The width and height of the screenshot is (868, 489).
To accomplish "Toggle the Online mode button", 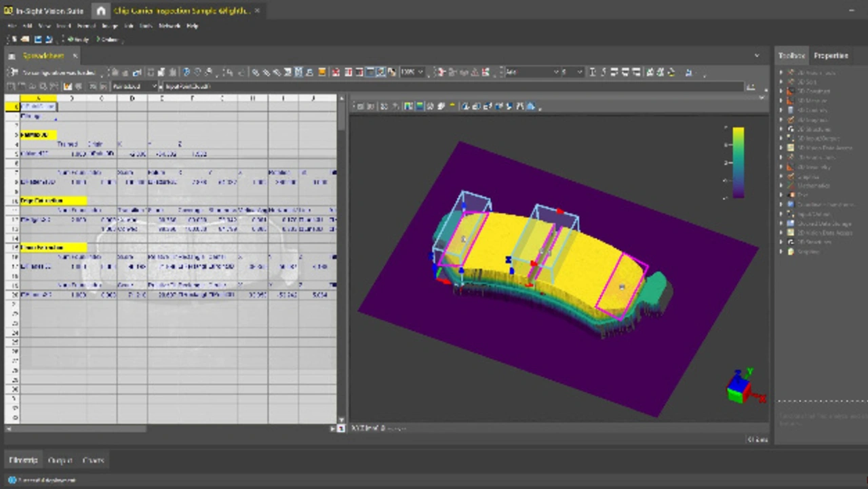I will point(107,39).
